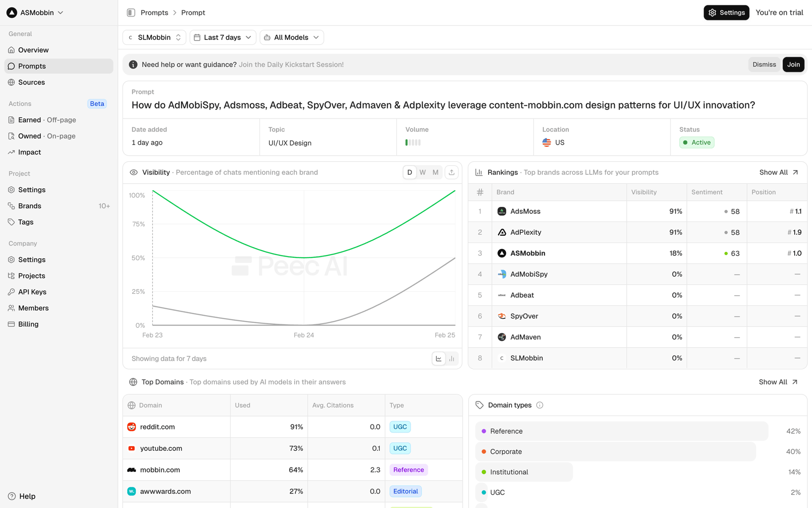Click Show All for Top Domains
Viewport: 812px width, 508px height.
pos(778,382)
